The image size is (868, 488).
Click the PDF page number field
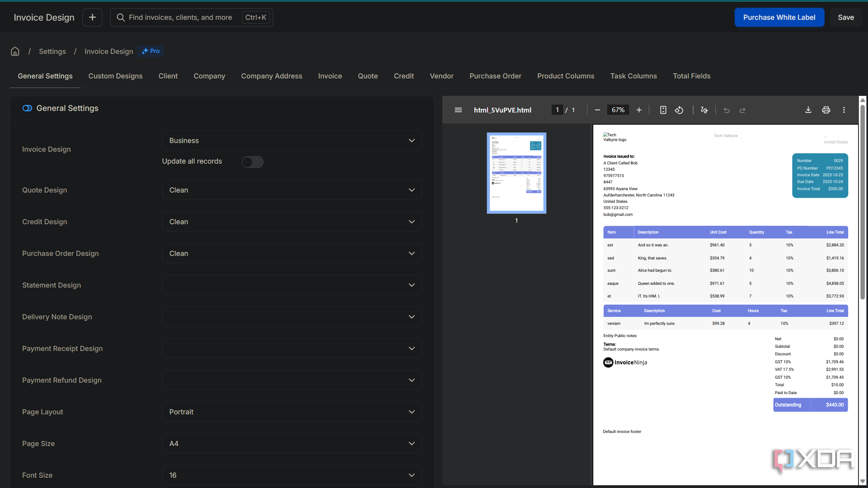pyautogui.click(x=557, y=110)
